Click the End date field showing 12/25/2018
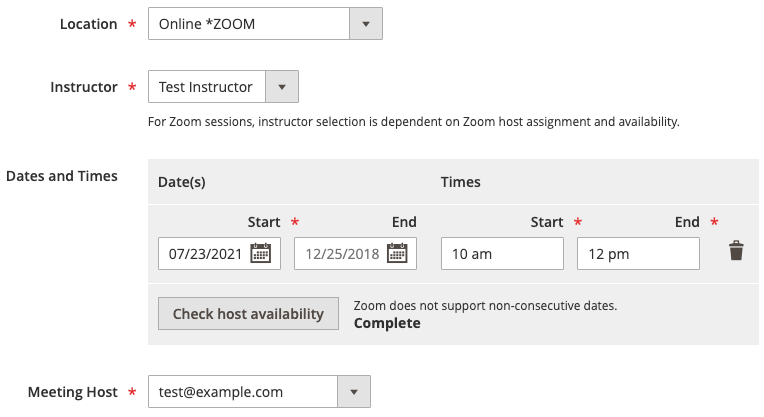 (x=342, y=254)
